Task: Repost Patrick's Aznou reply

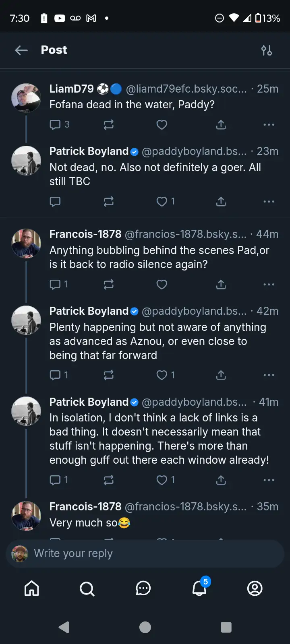Action: click(109, 375)
